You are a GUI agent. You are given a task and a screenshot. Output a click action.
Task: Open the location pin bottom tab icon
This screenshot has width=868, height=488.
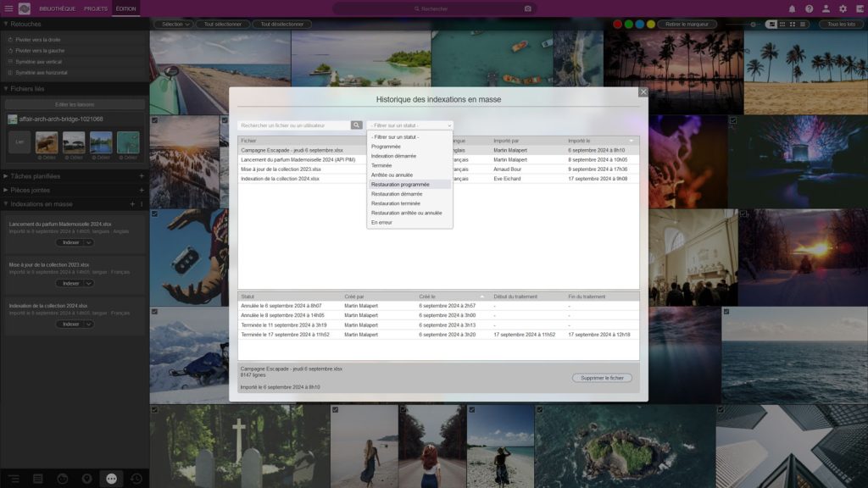[x=87, y=479]
